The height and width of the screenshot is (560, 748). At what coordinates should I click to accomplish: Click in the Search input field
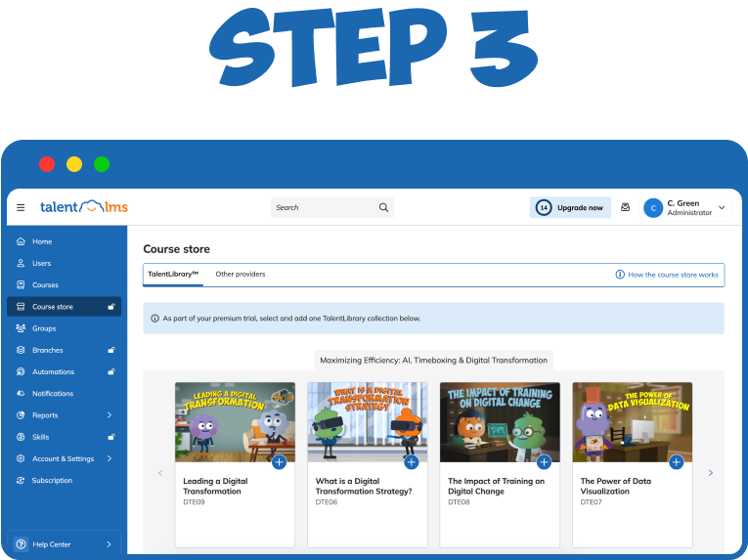click(x=321, y=207)
